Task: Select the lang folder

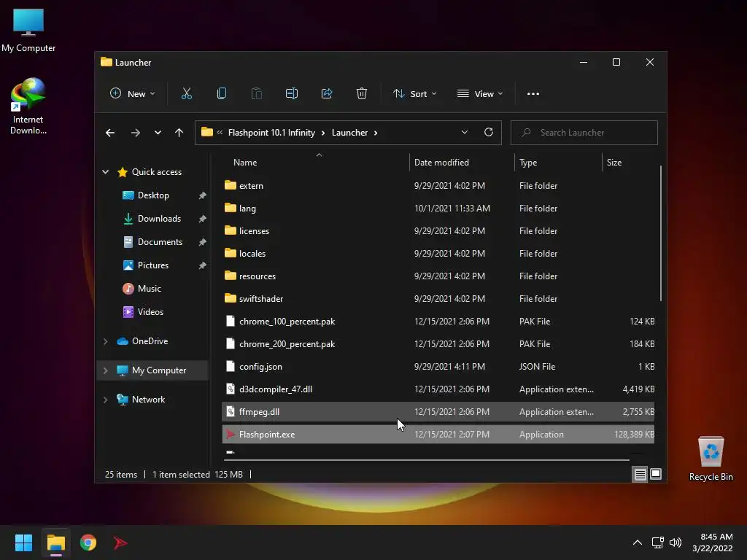Action: tap(438, 208)
